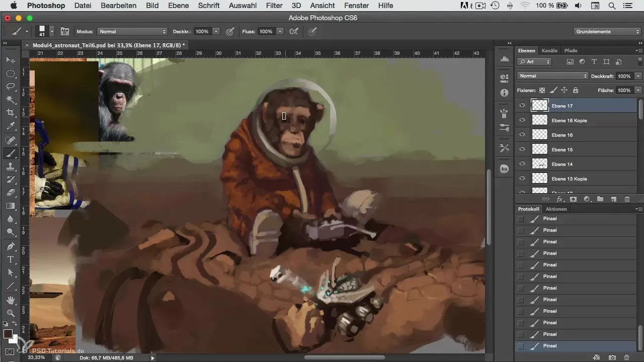The height and width of the screenshot is (362, 644).
Task: Open Deckkr. opacity slider dropdown
Action: (x=216, y=31)
